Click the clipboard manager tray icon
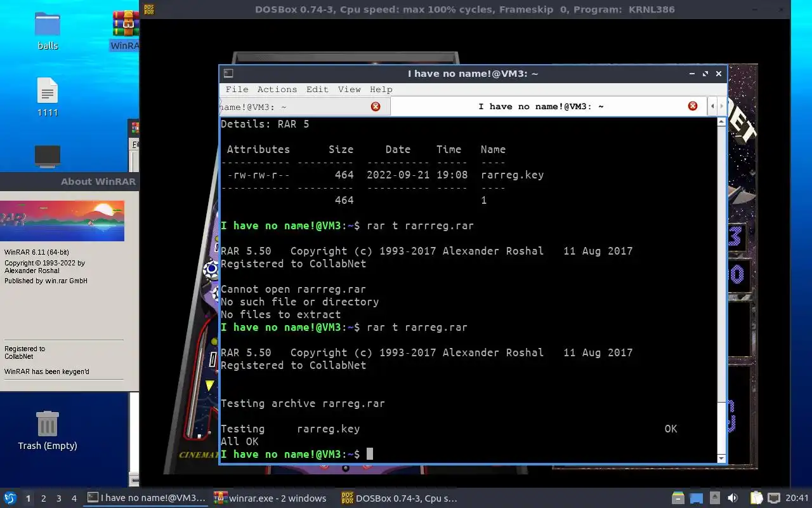 [756, 498]
